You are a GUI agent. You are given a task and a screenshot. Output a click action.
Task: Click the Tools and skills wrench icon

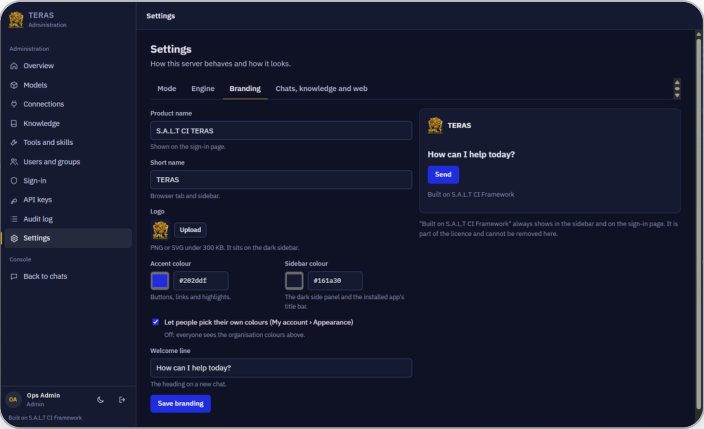pyautogui.click(x=14, y=142)
